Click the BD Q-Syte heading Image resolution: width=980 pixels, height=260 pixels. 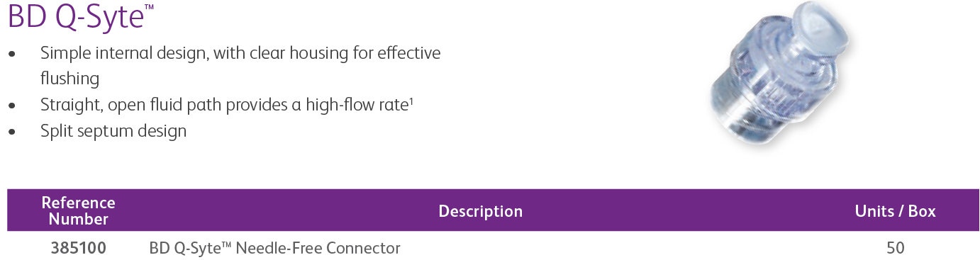tap(80, 16)
